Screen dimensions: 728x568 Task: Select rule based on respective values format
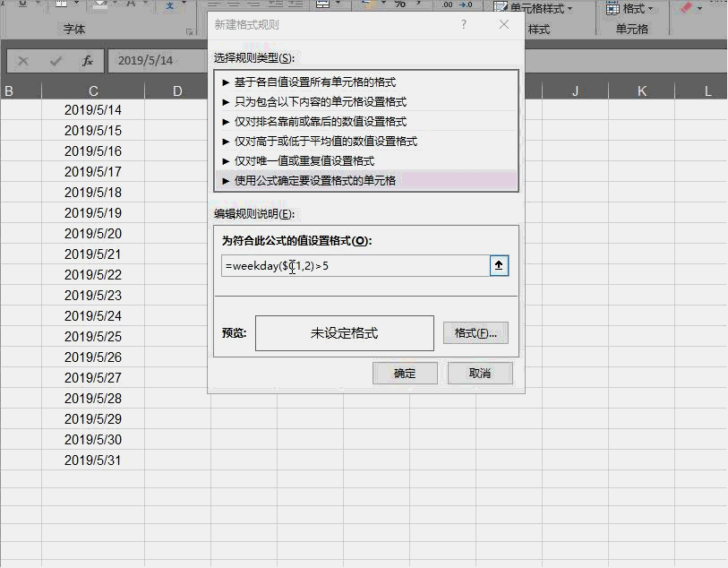pos(366,82)
